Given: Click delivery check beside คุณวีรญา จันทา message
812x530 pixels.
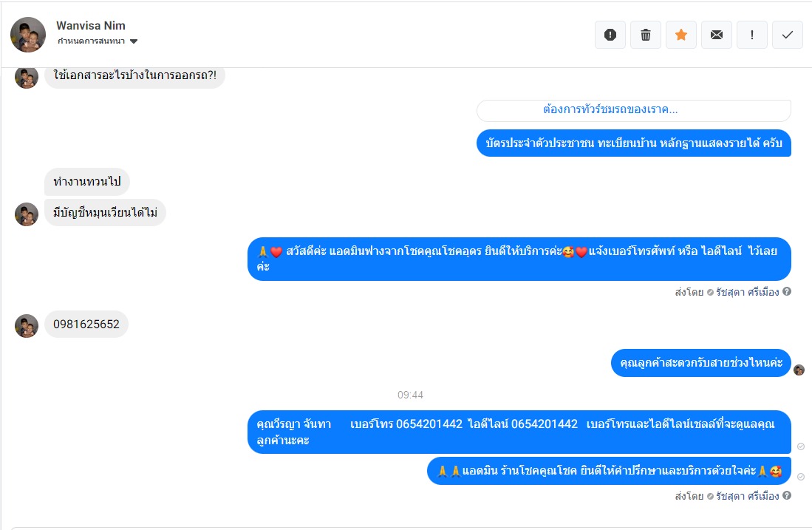Looking at the screenshot, I should coord(801,446).
